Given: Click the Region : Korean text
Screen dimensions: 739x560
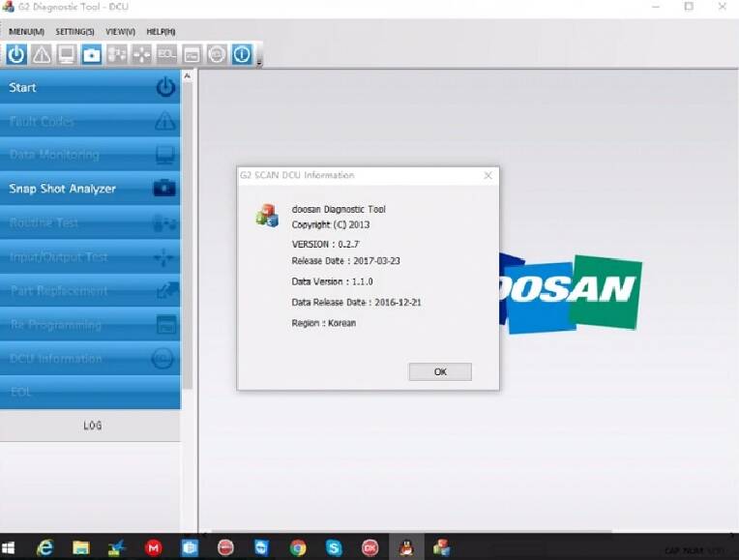Looking at the screenshot, I should (324, 323).
